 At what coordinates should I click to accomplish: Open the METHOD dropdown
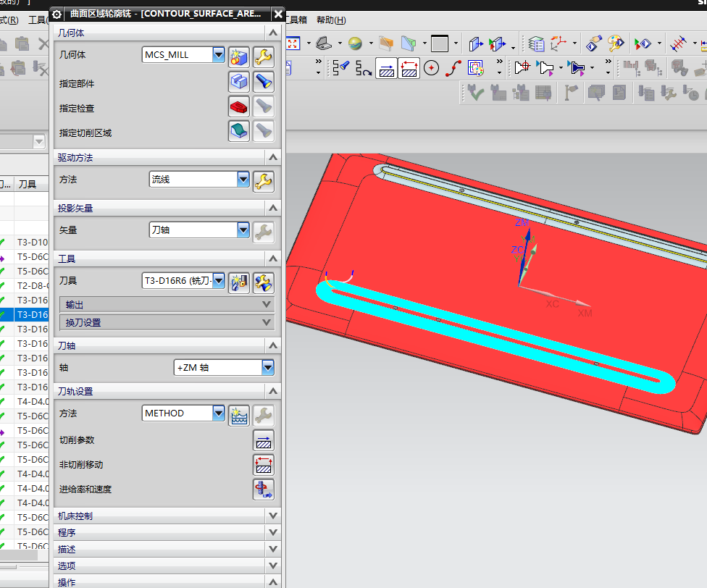pyautogui.click(x=218, y=413)
